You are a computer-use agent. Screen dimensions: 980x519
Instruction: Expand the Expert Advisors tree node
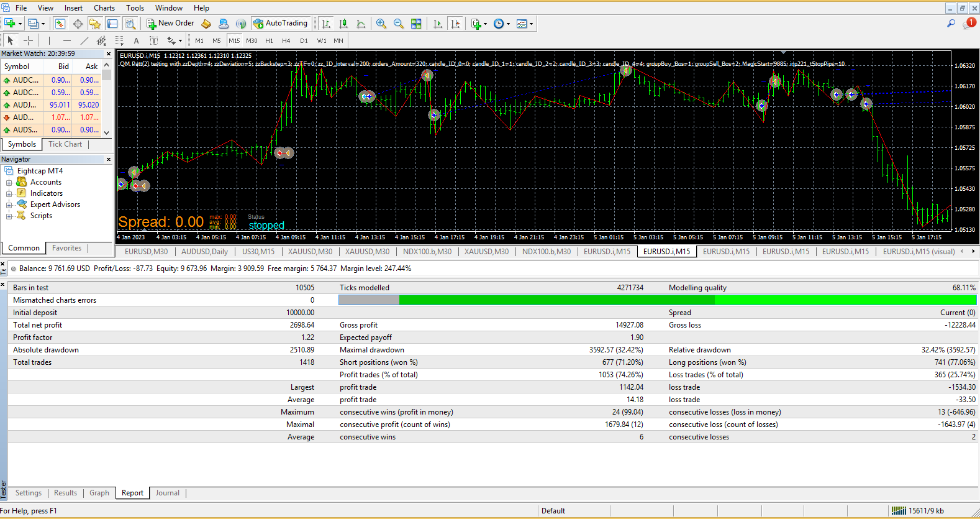(9, 205)
